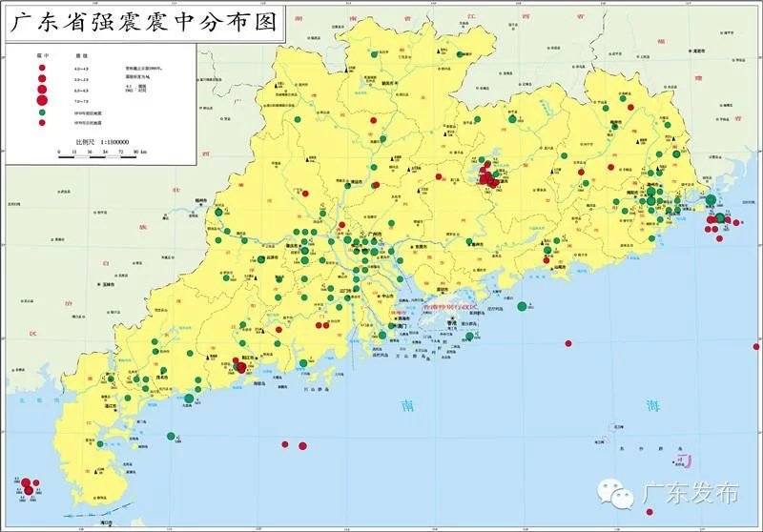Click the map title 广东省强震震中分布图
The width and height of the screenshot is (763, 532).
click(x=143, y=22)
